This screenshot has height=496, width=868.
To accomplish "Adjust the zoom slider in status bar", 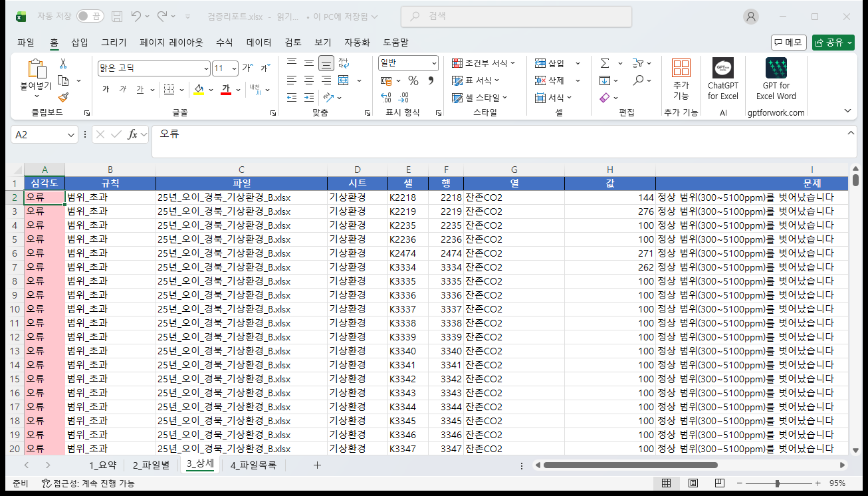I will coord(777,483).
